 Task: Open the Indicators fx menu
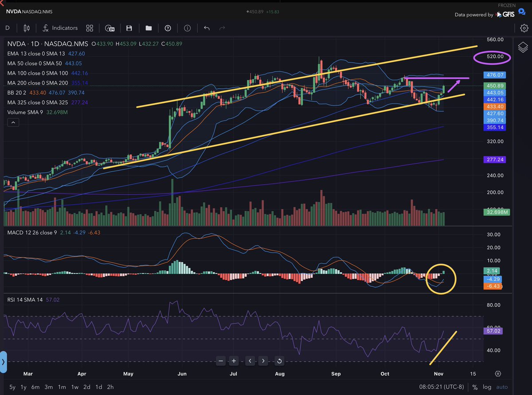tap(60, 28)
